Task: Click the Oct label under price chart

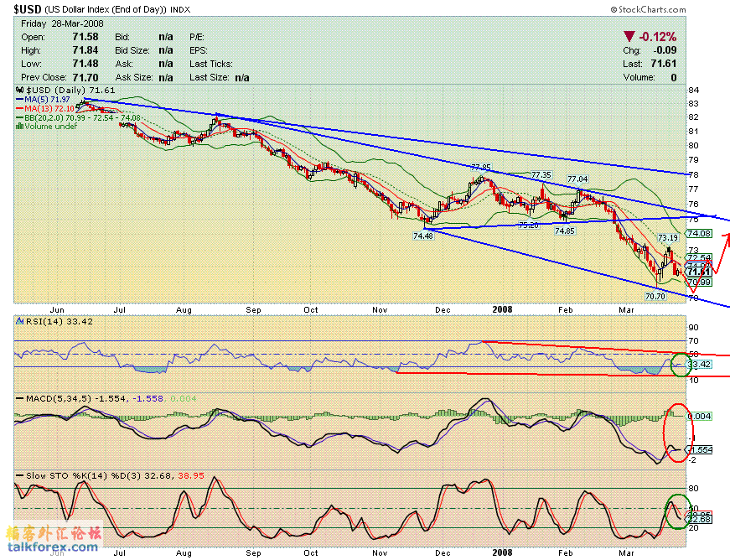Action: pos(311,309)
